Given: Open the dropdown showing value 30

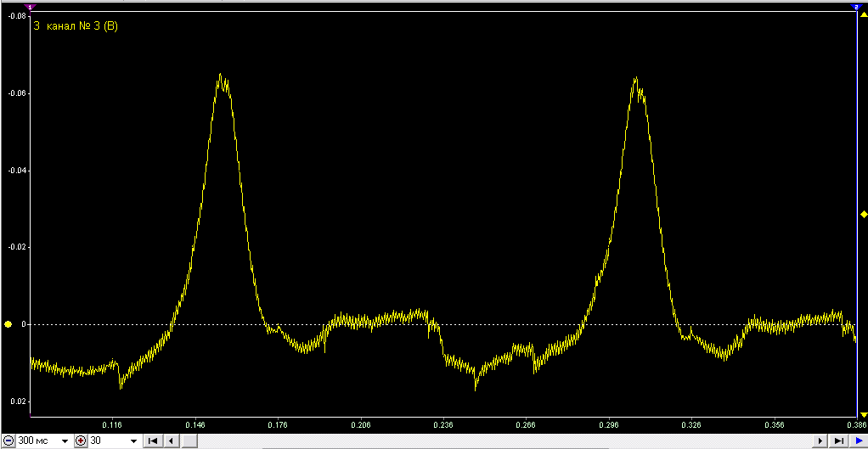Looking at the screenshot, I should [x=132, y=441].
